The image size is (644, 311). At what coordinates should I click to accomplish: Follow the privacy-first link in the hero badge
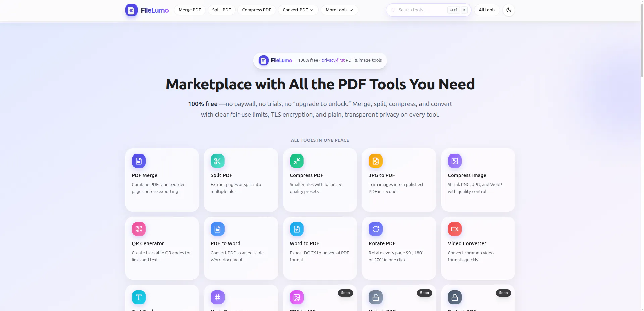(x=333, y=60)
